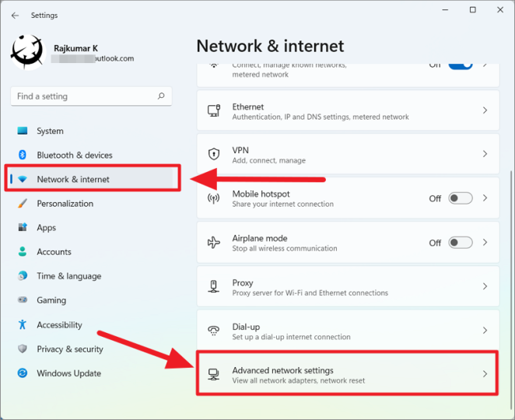515x420 pixels.
Task: Open VPN settings card
Action: 348,154
